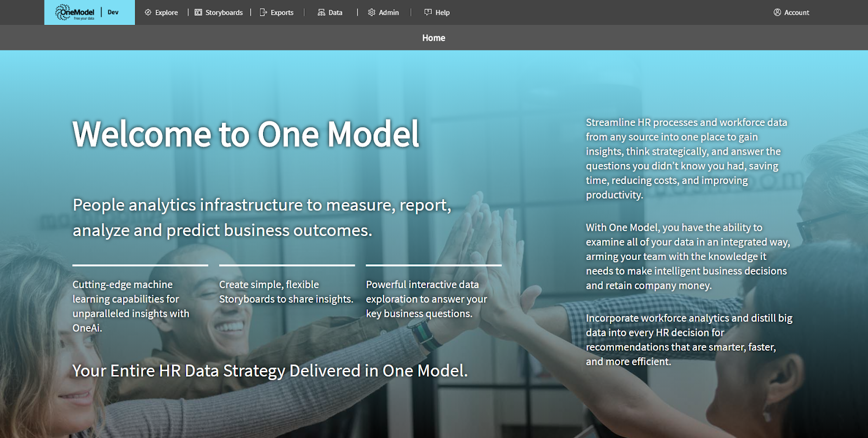Click the Admin gear icon
The height and width of the screenshot is (438, 868).
click(372, 12)
